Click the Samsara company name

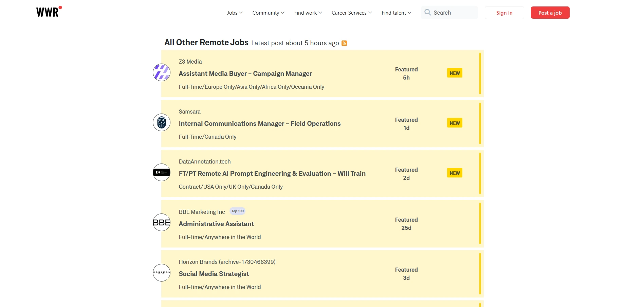[189, 112]
